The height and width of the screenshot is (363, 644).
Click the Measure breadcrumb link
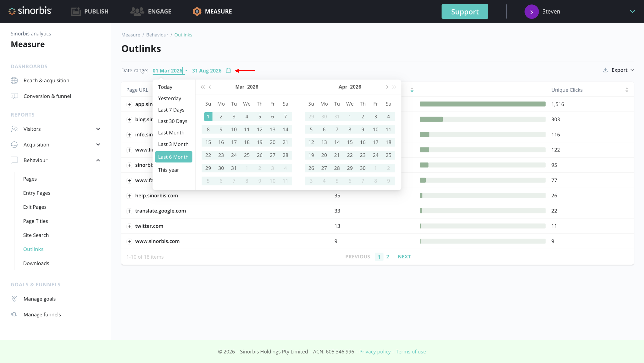(x=131, y=35)
